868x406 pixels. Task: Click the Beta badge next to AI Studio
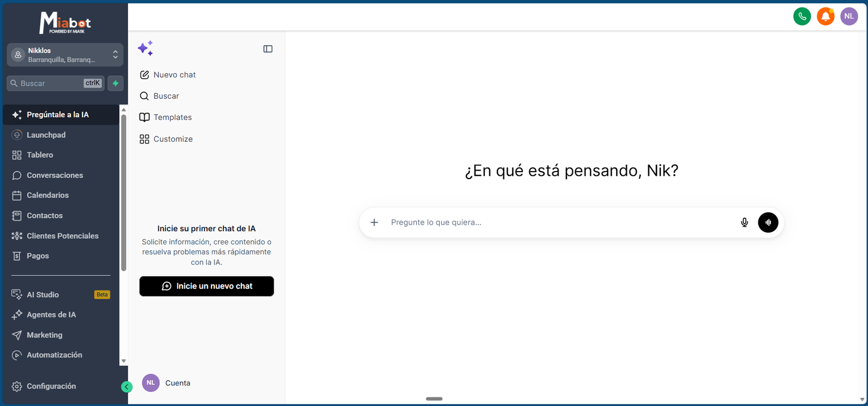click(x=102, y=295)
